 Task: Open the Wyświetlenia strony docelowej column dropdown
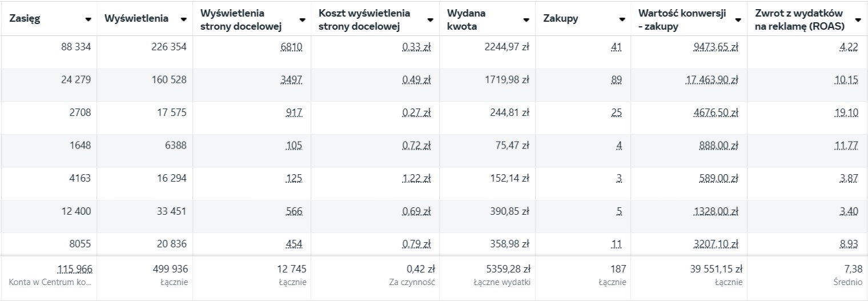pos(302,19)
